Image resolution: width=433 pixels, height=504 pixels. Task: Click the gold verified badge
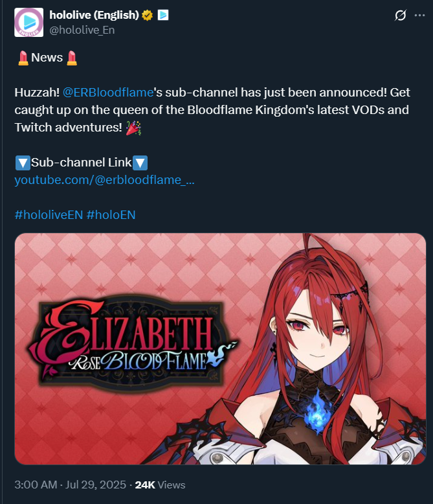pos(148,15)
